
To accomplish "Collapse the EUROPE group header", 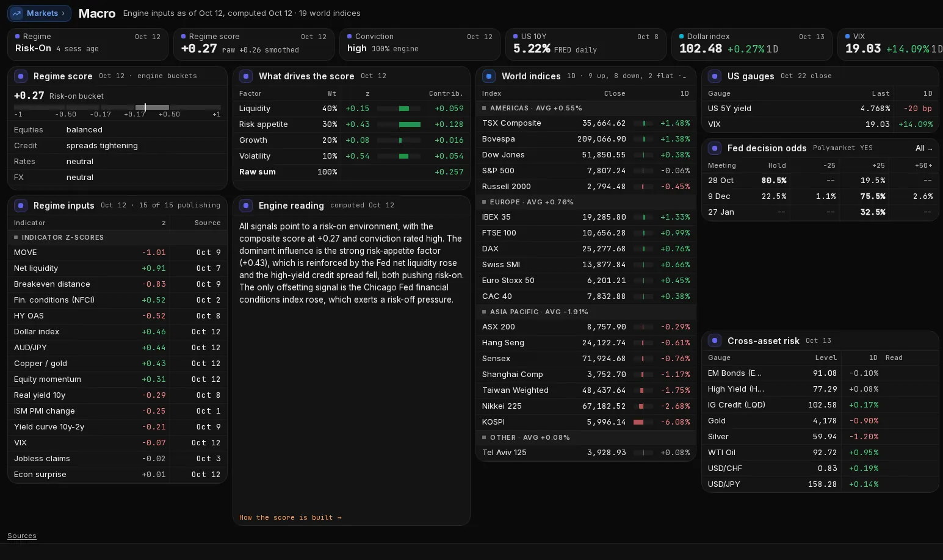I will 586,202.
